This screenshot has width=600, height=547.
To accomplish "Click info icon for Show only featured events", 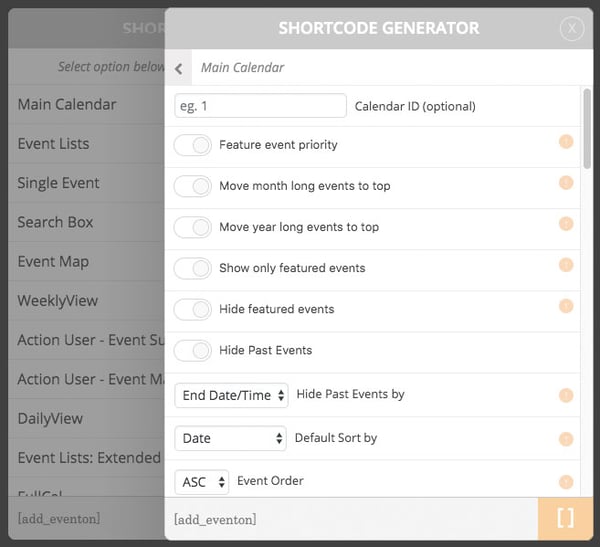I will click(x=566, y=265).
